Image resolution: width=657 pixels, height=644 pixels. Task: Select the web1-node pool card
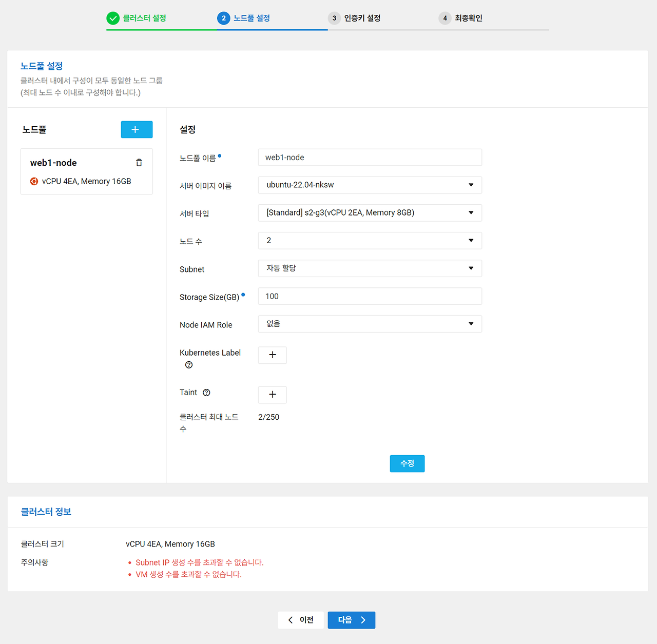[x=86, y=171]
